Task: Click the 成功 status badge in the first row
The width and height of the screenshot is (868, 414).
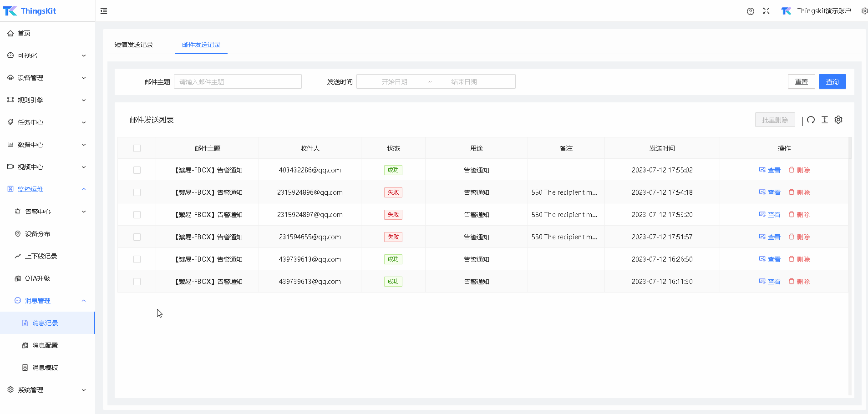Action: [393, 170]
